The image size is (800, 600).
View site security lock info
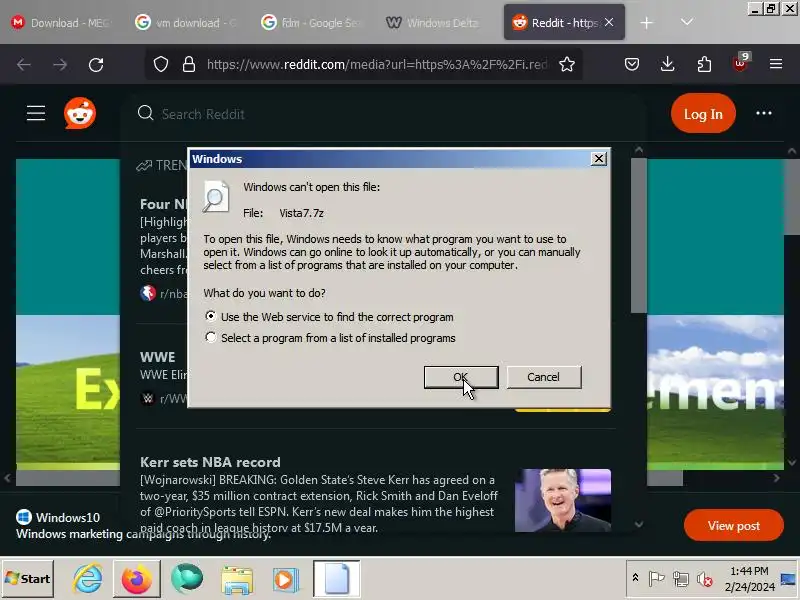(x=189, y=64)
